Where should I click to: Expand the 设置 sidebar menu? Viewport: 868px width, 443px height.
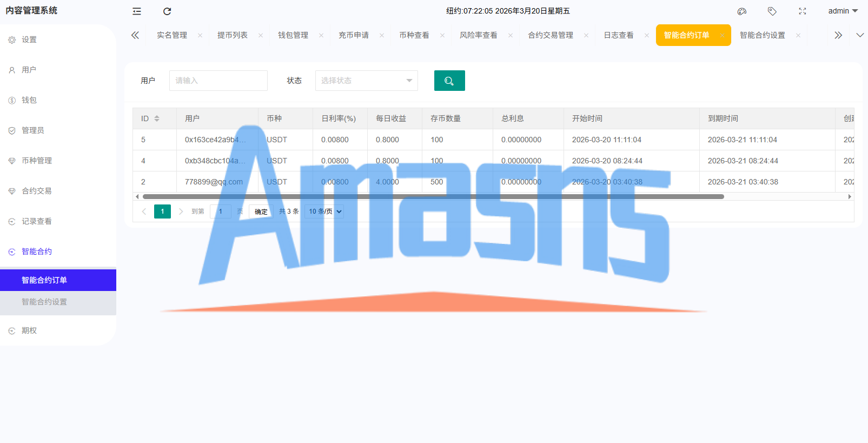tap(58, 39)
